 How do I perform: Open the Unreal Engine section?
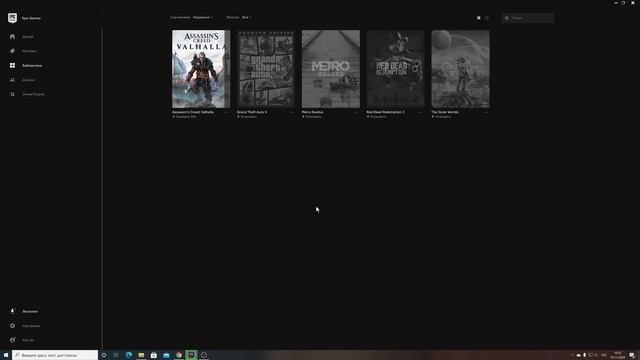[x=27, y=94]
